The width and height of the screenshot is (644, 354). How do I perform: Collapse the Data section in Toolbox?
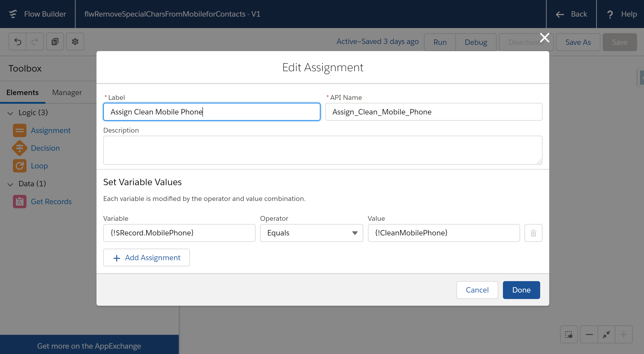click(10, 184)
